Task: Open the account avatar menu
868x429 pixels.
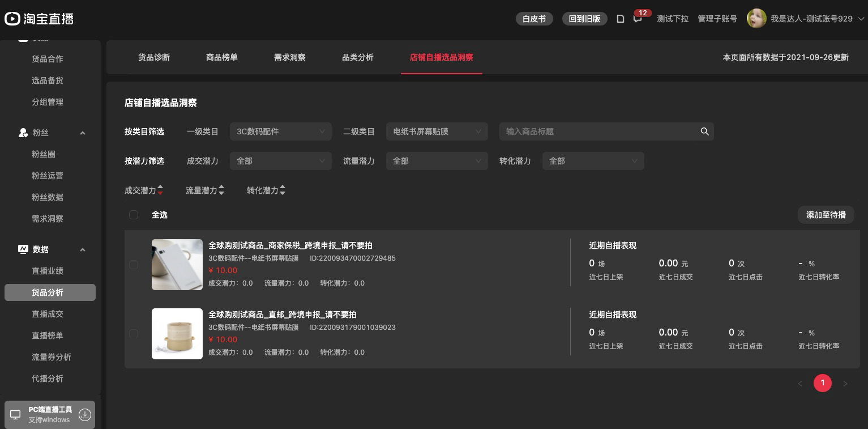Action: [757, 19]
